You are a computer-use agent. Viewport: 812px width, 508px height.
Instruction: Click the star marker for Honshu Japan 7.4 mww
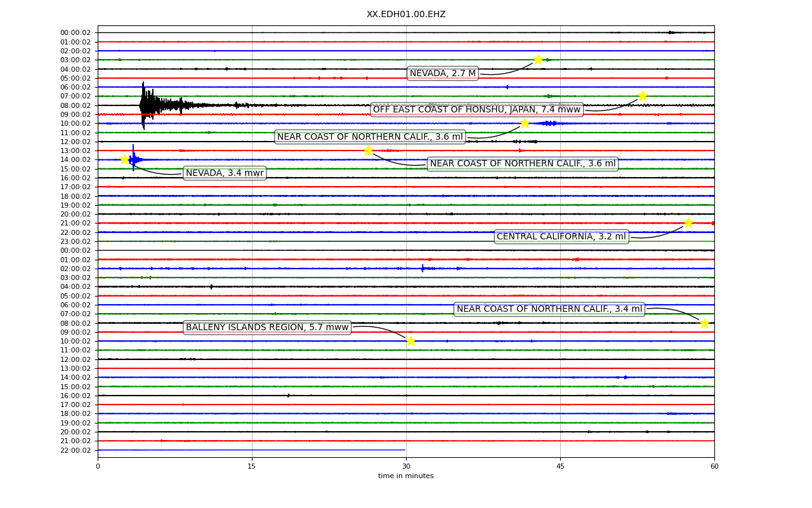click(643, 96)
